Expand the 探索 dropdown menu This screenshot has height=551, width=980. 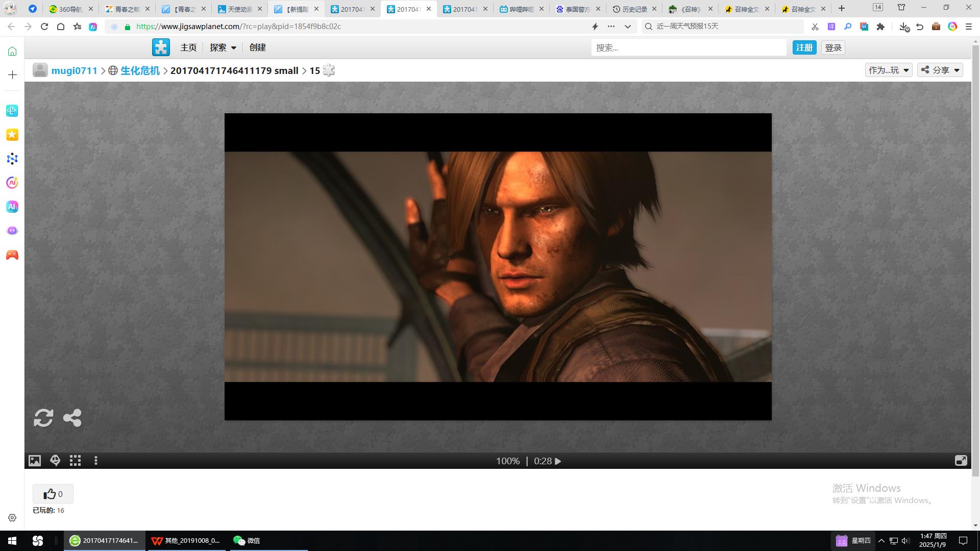pos(223,47)
